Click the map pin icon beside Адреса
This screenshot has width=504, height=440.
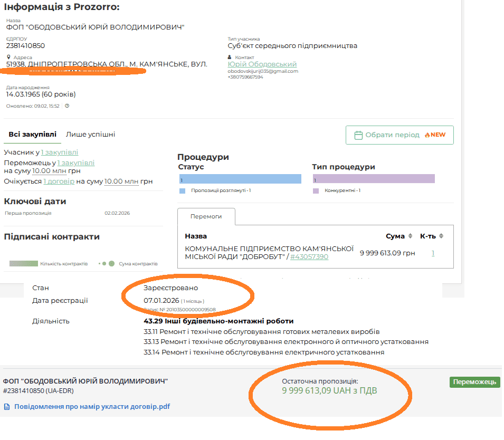tap(9, 58)
